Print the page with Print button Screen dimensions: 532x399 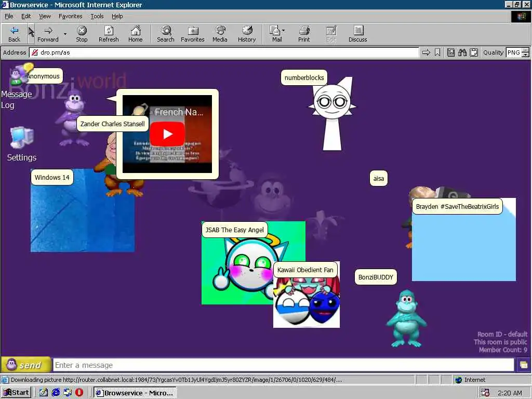pos(304,34)
